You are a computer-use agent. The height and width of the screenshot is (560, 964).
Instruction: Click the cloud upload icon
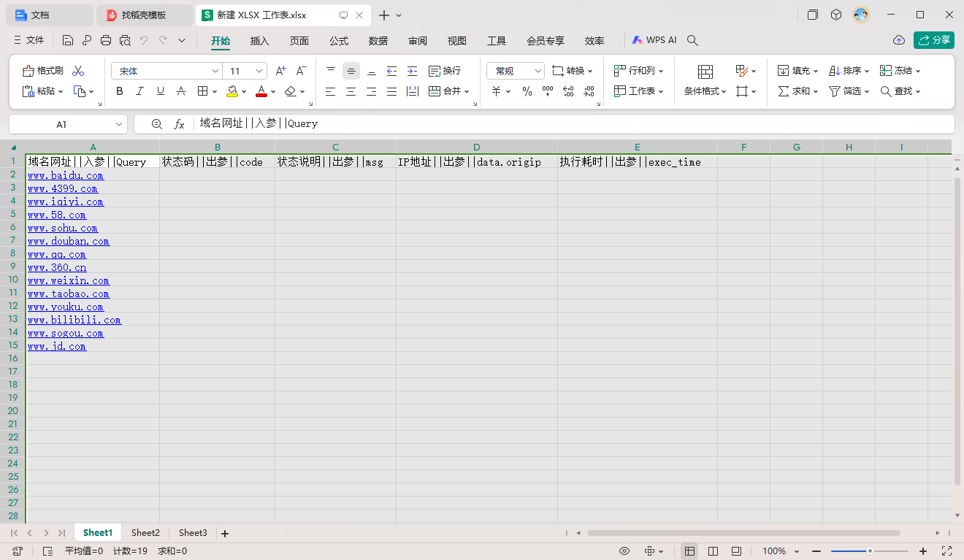pyautogui.click(x=899, y=40)
